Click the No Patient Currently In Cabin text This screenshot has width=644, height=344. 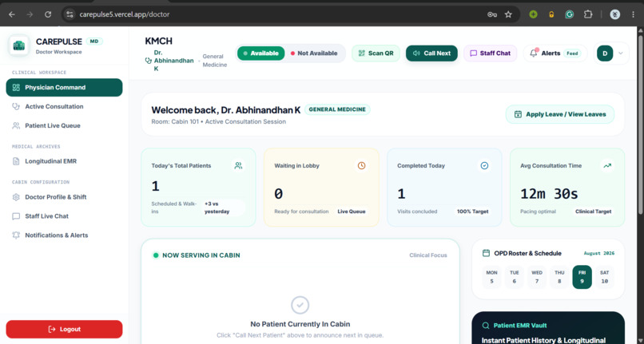[x=300, y=324]
